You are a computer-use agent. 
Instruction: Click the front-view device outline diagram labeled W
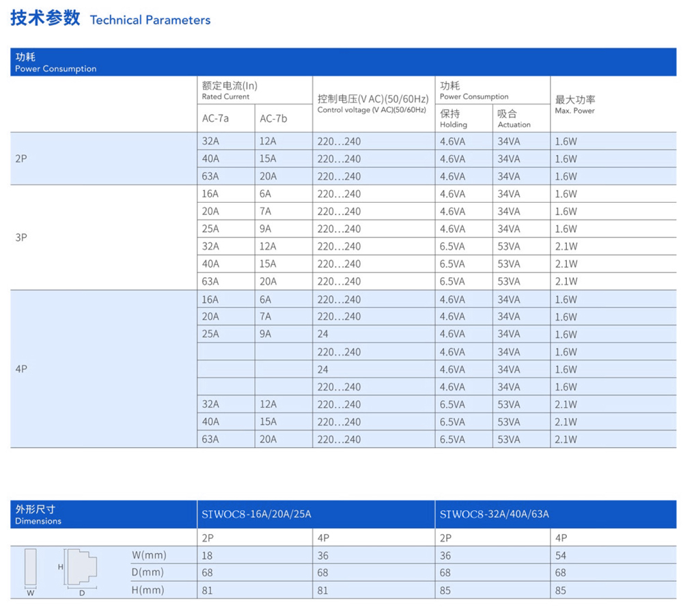30,568
